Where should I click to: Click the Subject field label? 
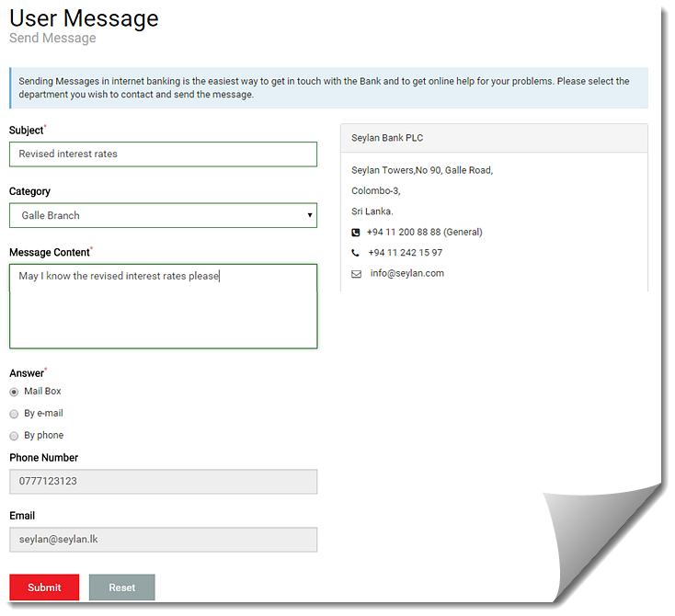pos(27,130)
